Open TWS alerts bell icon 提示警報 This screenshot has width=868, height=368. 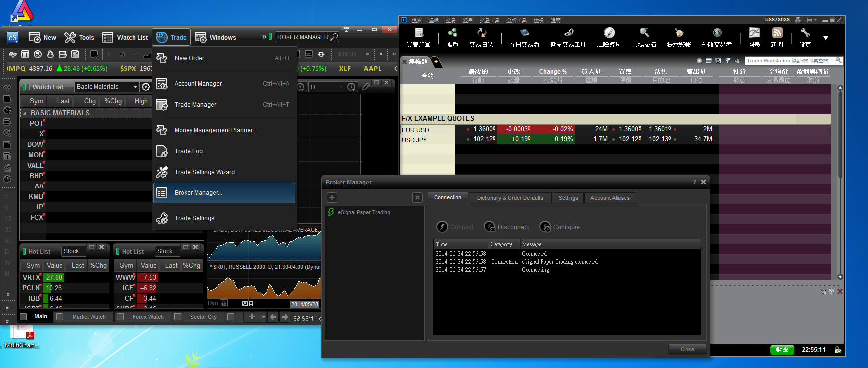[679, 38]
